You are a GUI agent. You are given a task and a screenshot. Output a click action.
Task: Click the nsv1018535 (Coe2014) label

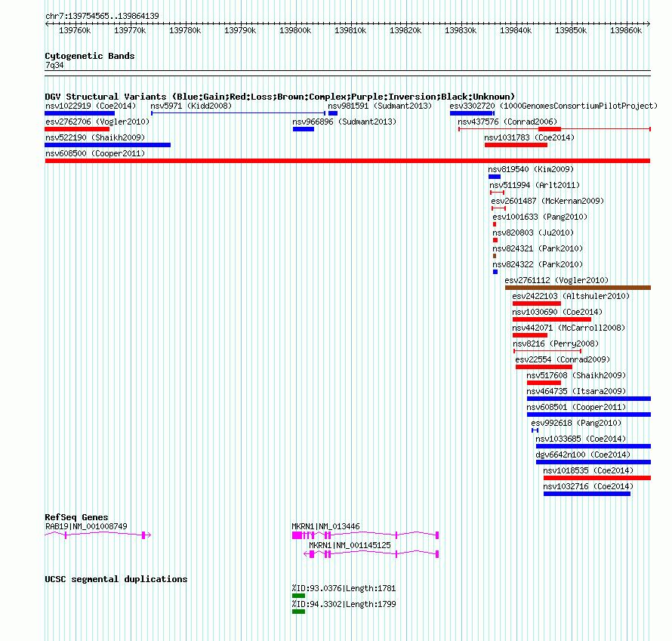588,470
